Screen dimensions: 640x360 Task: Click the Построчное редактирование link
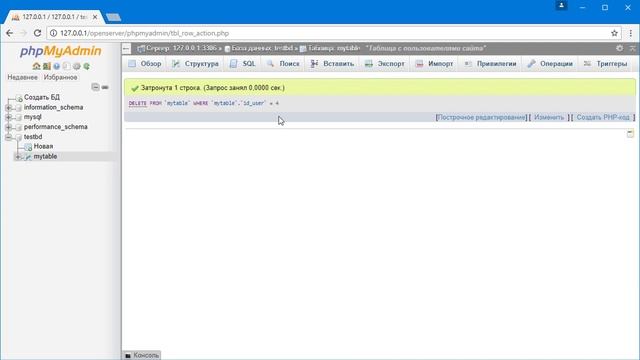(x=481, y=118)
